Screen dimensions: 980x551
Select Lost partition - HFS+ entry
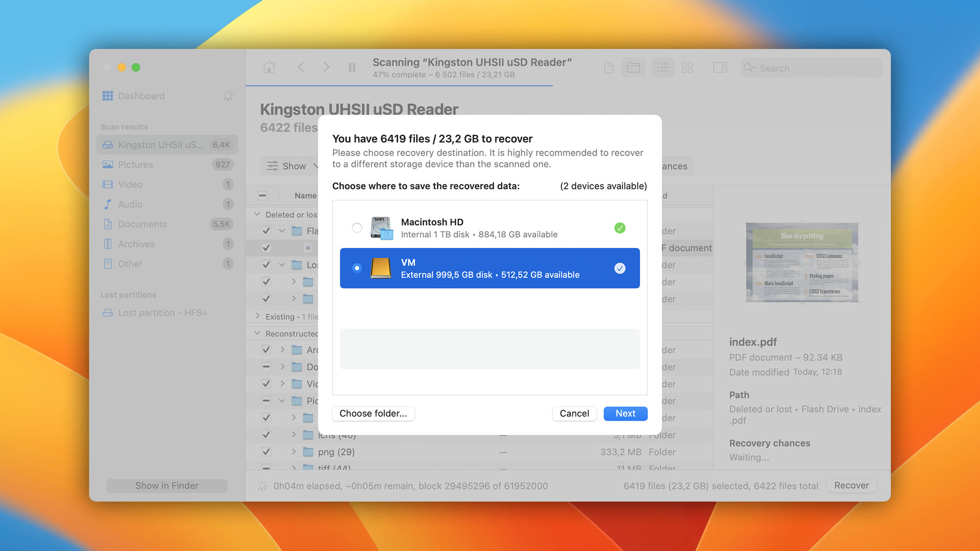tap(167, 313)
